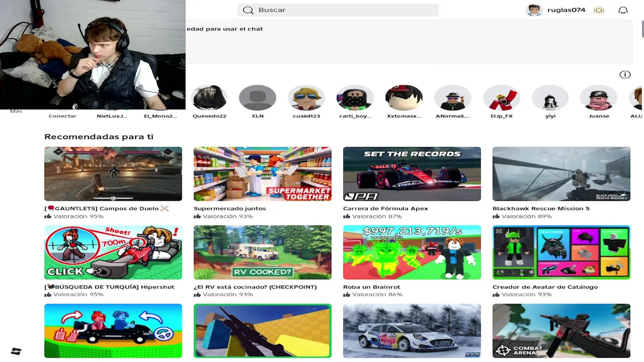Open friend ANormalL's avatar
This screenshot has width=644, height=362.
point(452,98)
